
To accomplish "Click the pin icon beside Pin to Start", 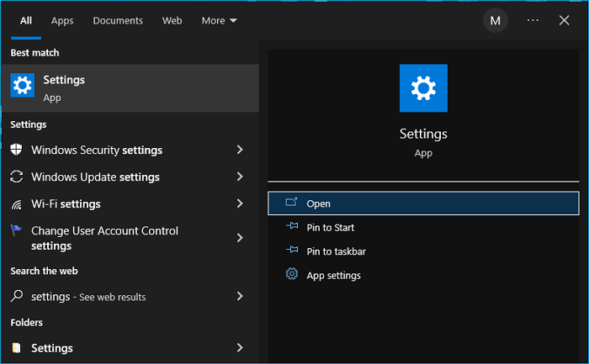I will (x=292, y=226).
